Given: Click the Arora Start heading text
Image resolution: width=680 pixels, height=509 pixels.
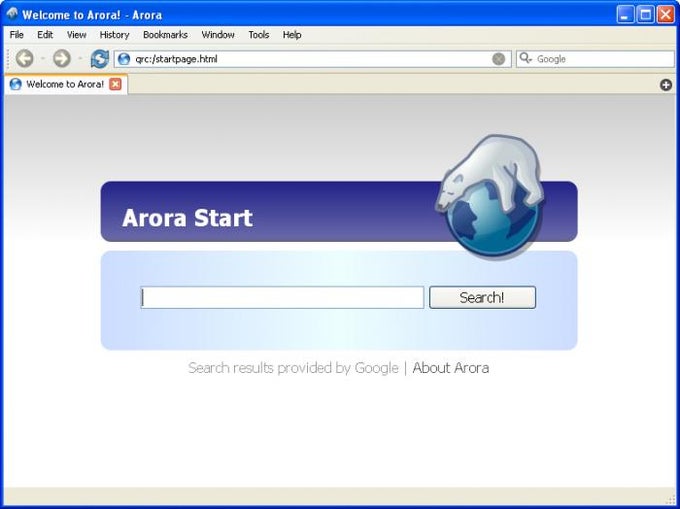Looking at the screenshot, I should [x=187, y=218].
